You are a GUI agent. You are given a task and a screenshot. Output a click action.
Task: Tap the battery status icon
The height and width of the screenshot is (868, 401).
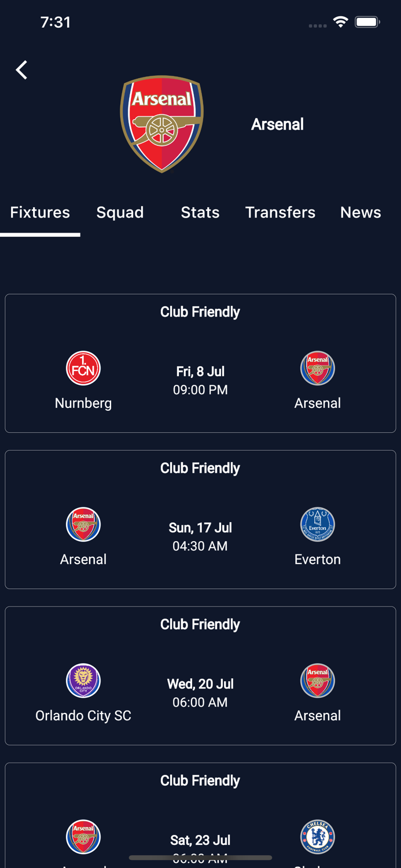tap(367, 23)
